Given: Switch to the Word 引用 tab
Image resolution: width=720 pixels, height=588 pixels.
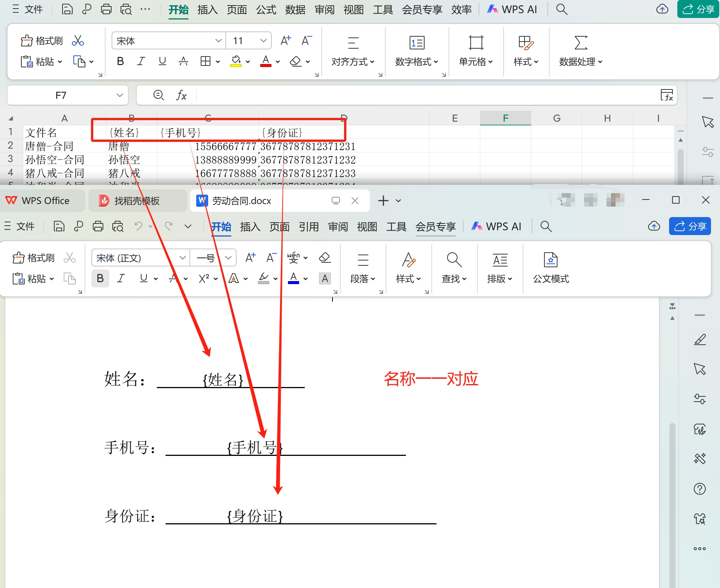Looking at the screenshot, I should [309, 226].
